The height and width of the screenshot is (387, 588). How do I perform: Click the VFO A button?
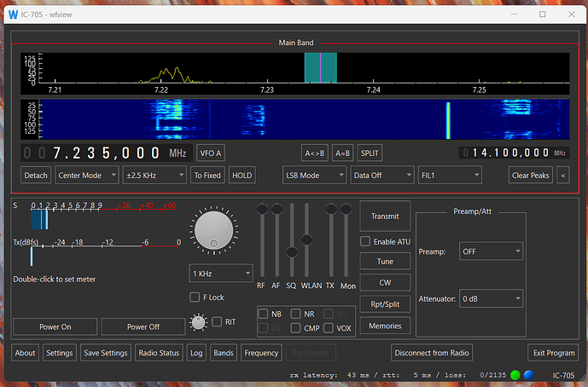coord(211,153)
